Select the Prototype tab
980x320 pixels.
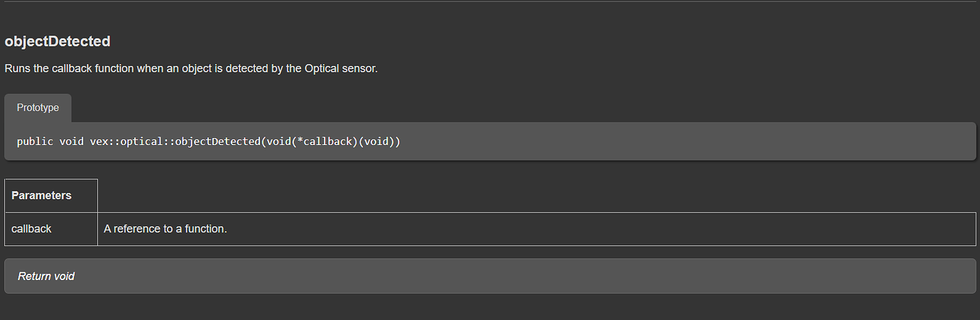pyautogui.click(x=38, y=108)
